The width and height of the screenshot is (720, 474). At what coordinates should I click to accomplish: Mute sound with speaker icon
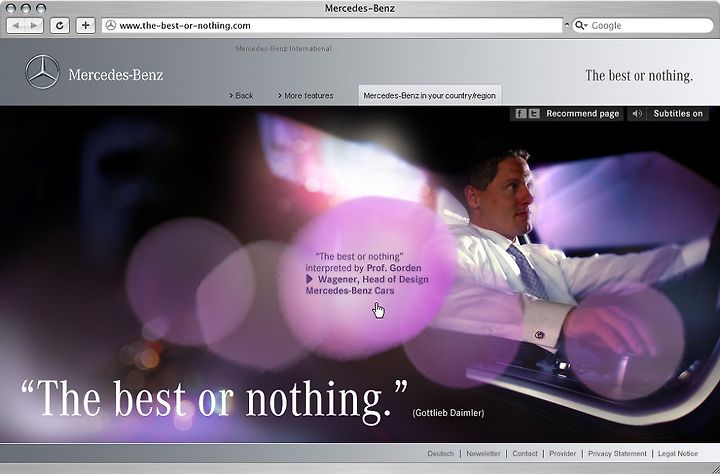636,113
